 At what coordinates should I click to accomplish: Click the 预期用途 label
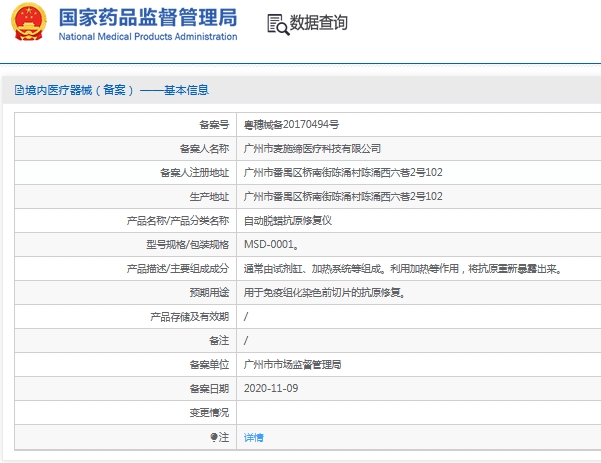(209, 293)
